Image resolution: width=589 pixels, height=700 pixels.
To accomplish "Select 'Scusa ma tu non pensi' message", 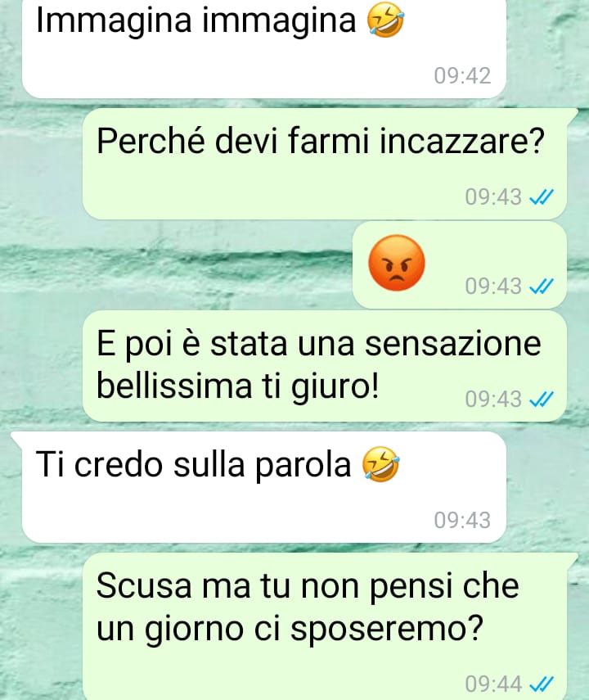I will tap(325, 625).
